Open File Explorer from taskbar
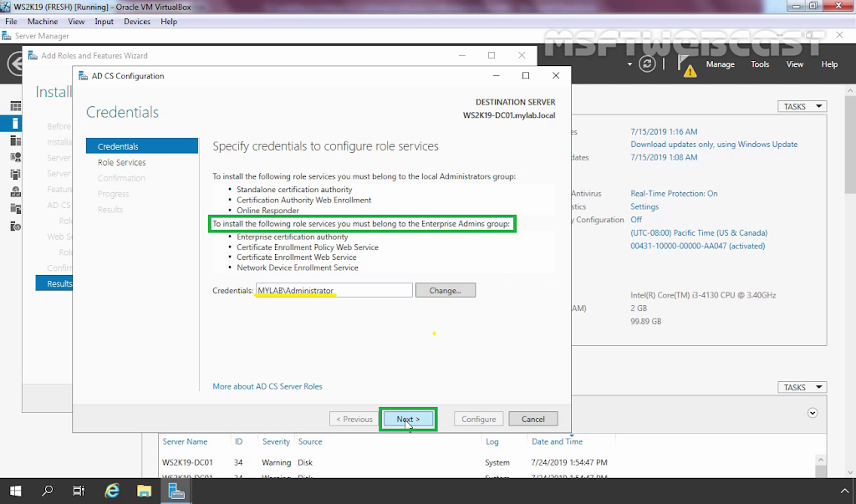 coord(144,491)
